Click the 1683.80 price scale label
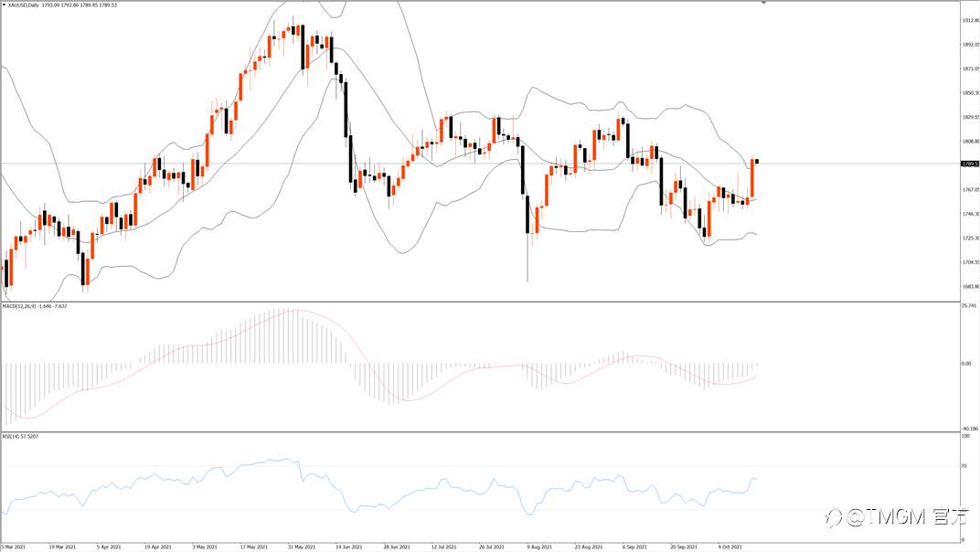The image size is (980, 552). tap(971, 286)
